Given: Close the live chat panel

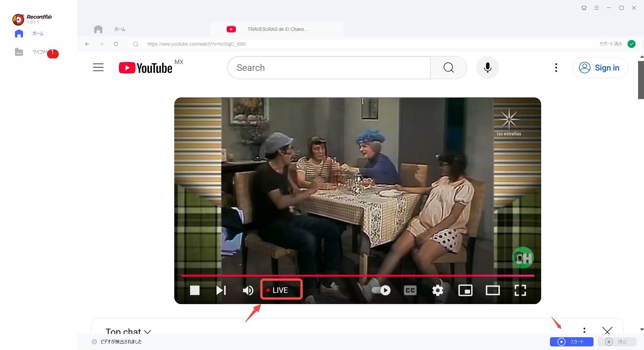Looking at the screenshot, I should (x=607, y=330).
